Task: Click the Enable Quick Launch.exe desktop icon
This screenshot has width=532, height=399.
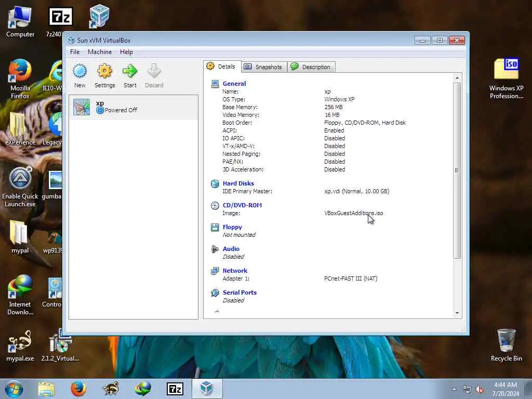Action: [x=20, y=187]
